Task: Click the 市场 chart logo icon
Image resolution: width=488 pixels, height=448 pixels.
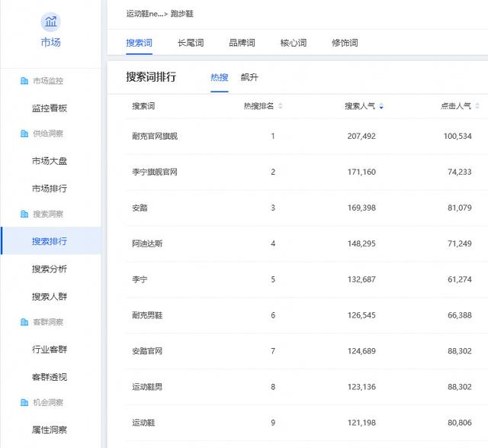Action: click(x=51, y=22)
